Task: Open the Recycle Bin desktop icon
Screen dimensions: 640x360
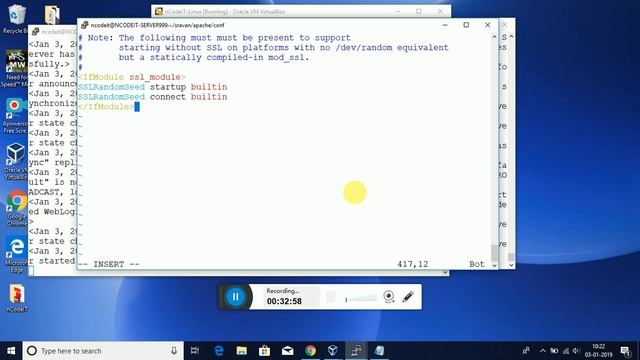Action: [16, 19]
